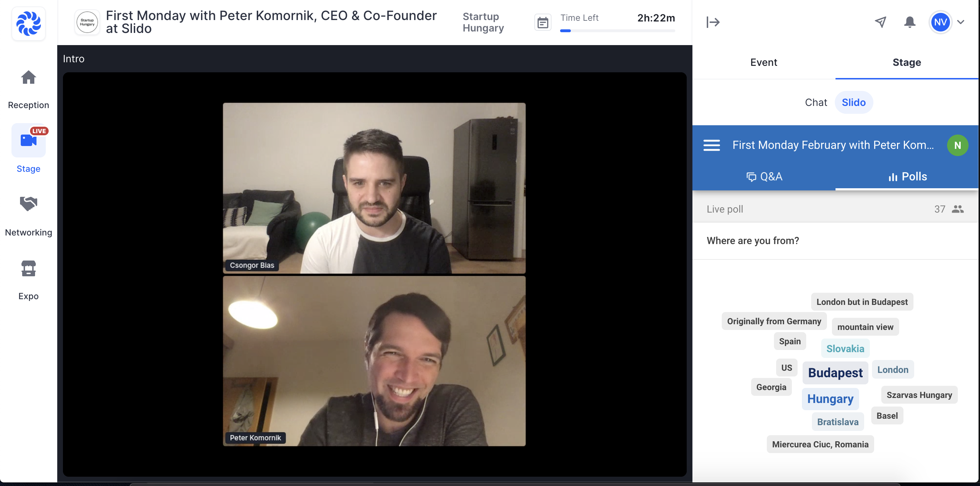This screenshot has width=980, height=486.
Task: Click the 'Live poll' label
Action: [724, 209]
